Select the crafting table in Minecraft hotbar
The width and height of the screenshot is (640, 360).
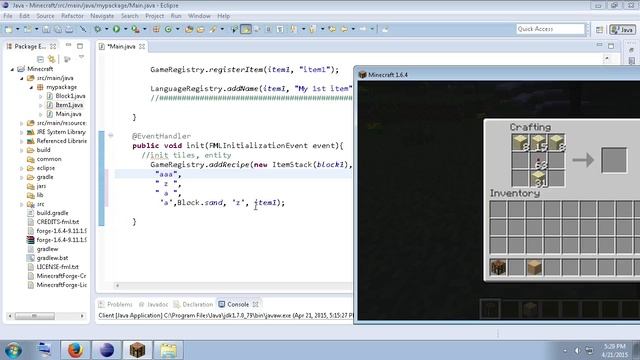coord(498,267)
